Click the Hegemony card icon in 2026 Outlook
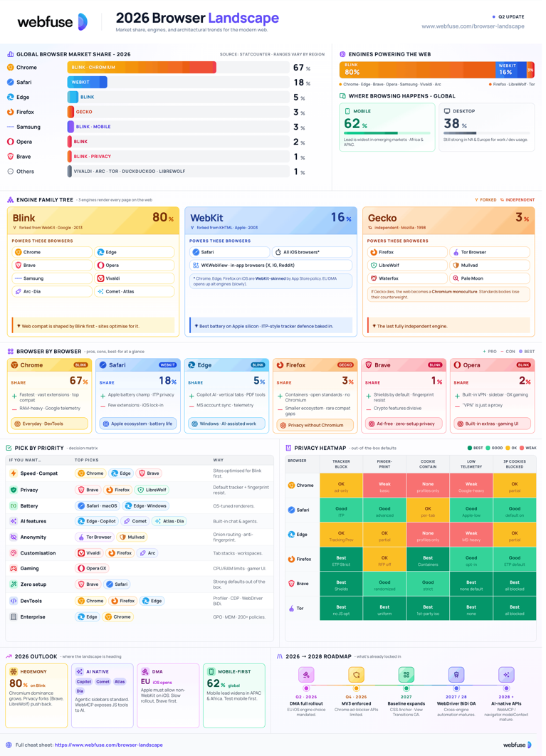This screenshot has width=546, height=756. pos(14,671)
